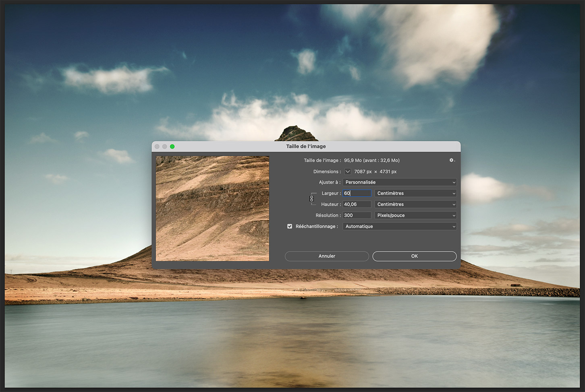Click the Largeur value field

pos(357,193)
